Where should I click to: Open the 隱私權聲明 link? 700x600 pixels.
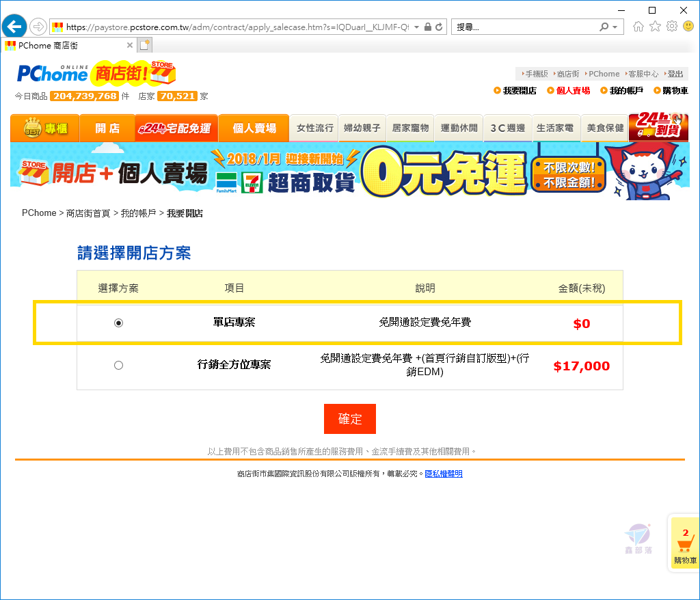click(x=443, y=474)
